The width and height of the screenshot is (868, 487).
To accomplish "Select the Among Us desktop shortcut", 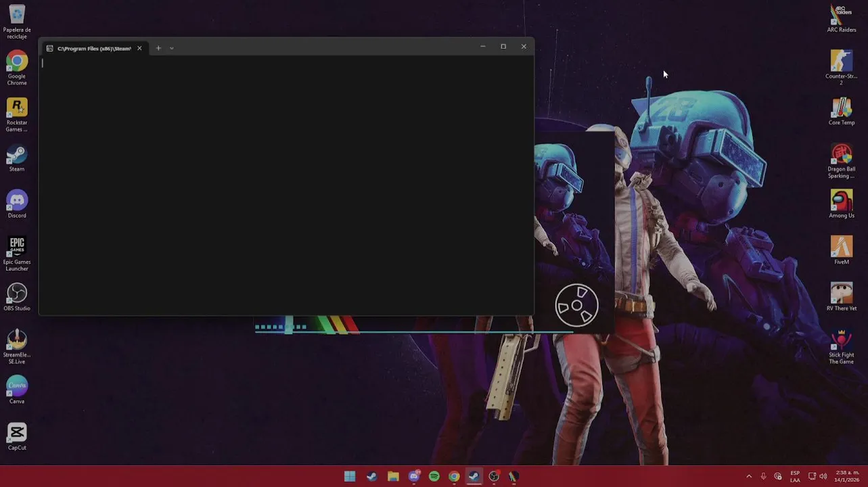I will coord(842,205).
